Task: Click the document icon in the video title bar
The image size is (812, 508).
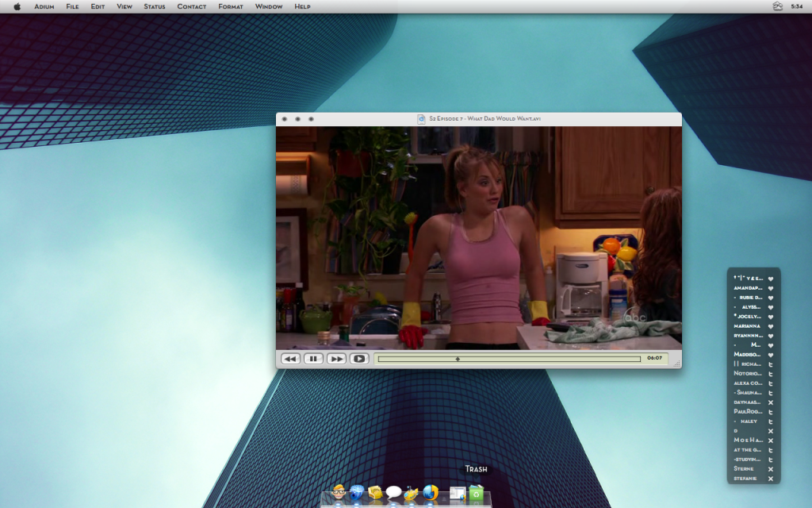Action: 422,119
